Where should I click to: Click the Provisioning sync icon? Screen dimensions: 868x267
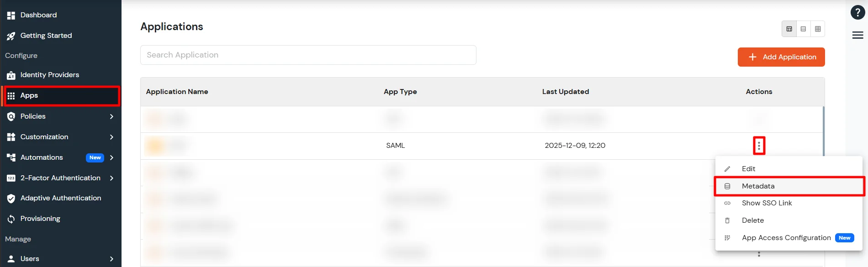[11, 219]
